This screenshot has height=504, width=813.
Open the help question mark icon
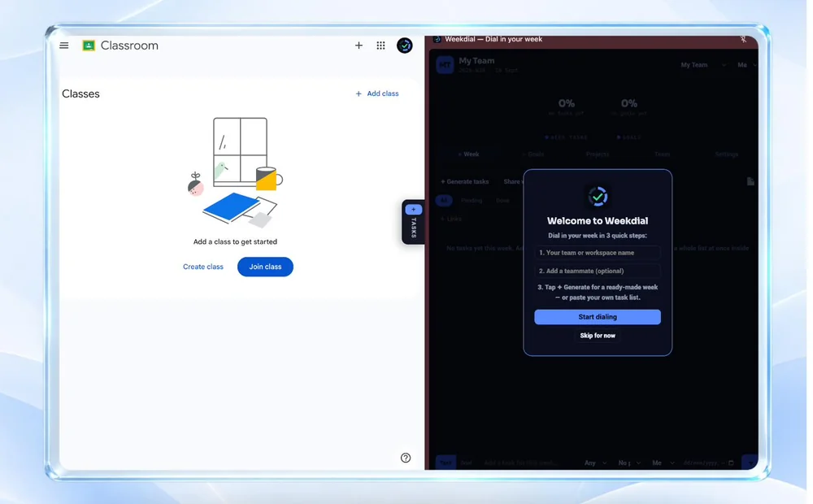(406, 458)
